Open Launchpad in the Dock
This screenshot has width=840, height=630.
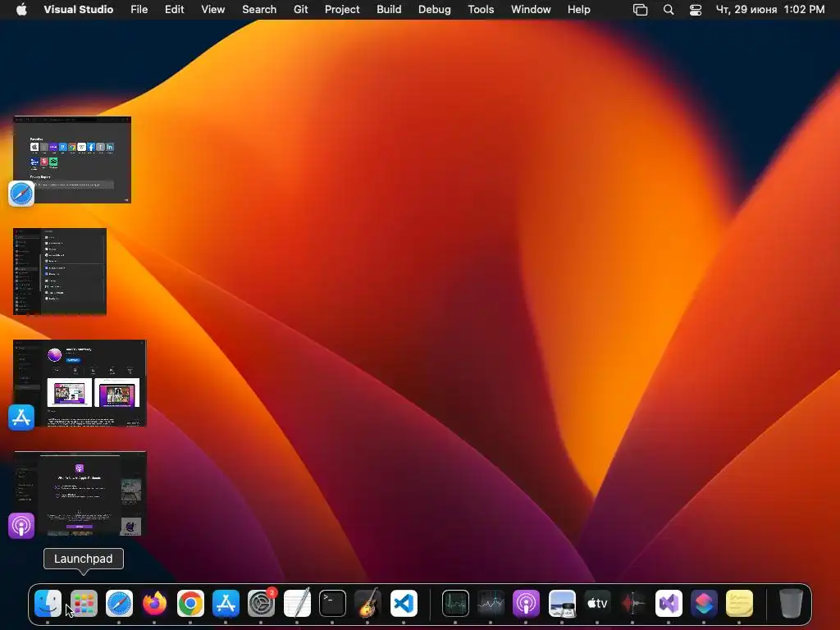click(x=84, y=603)
